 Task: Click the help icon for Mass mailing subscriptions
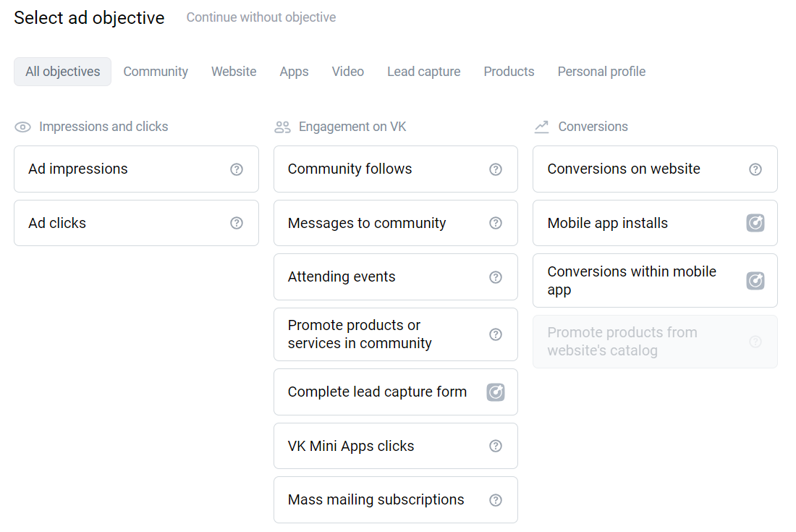pos(496,500)
